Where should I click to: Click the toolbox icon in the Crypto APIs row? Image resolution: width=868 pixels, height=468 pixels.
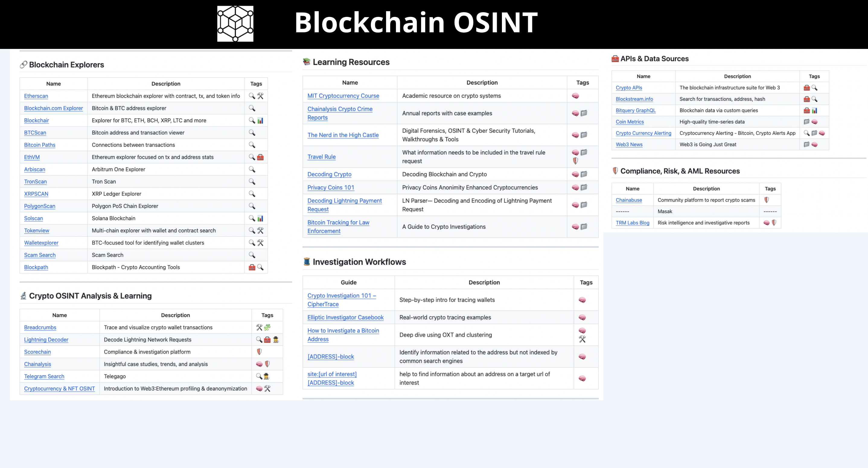(x=807, y=88)
